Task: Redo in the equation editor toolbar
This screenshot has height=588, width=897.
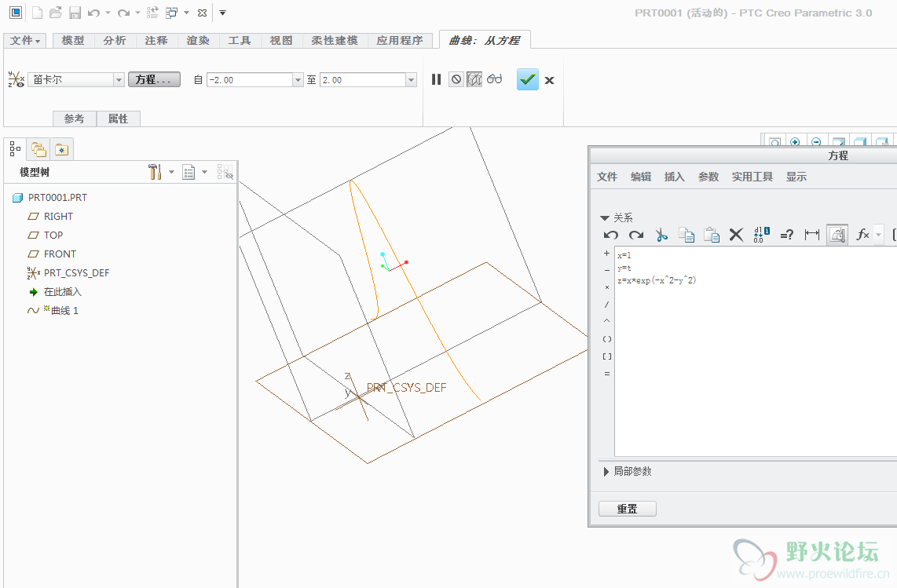Action: [636, 235]
